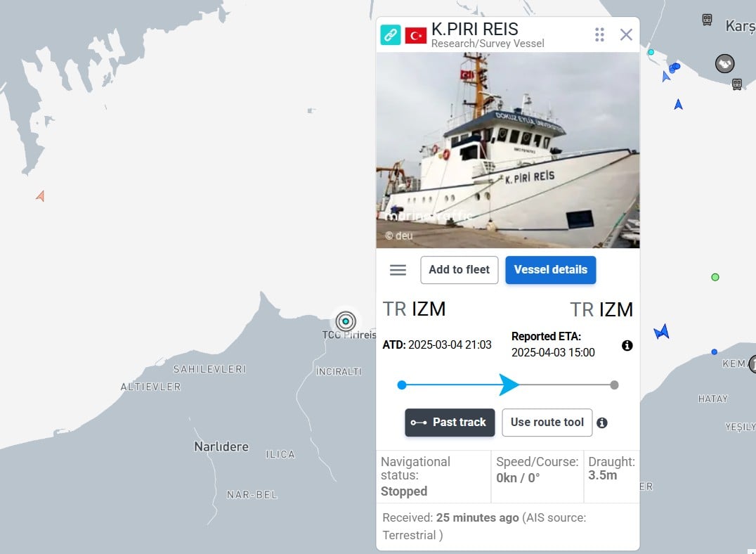Screen dimensions: 756x554
Task: Select the TCG Pirireis vessel marker on map
Action: [x=346, y=321]
